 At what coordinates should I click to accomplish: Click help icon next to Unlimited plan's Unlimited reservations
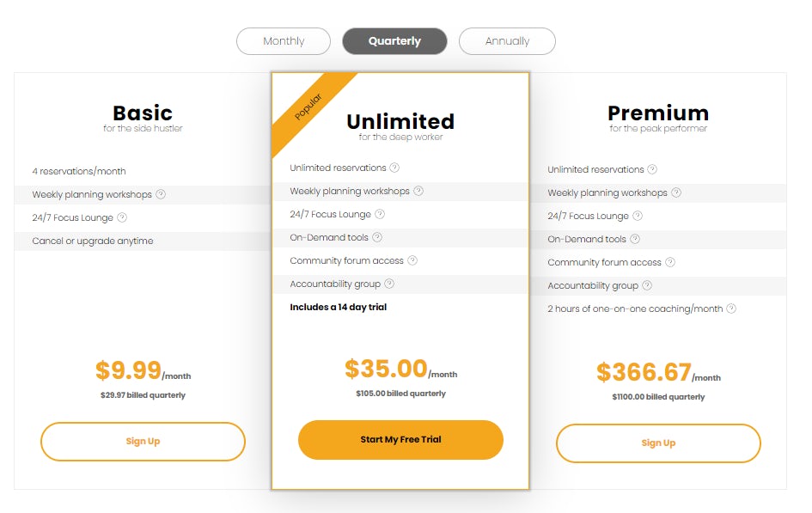tap(394, 168)
